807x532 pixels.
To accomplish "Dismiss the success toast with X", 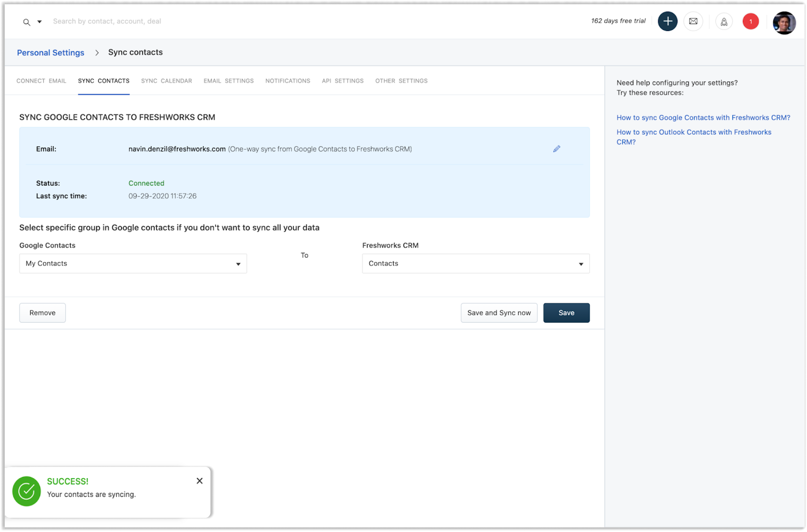I will [200, 481].
